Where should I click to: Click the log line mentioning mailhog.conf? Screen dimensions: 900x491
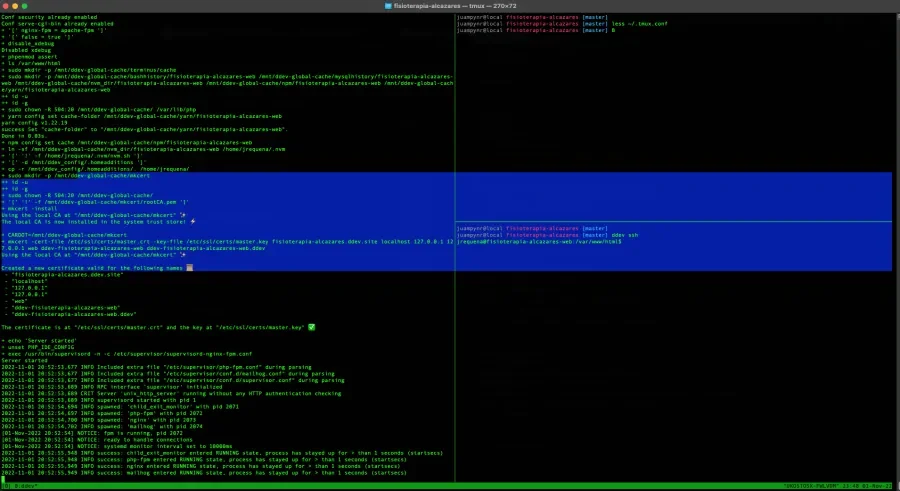click(168, 374)
